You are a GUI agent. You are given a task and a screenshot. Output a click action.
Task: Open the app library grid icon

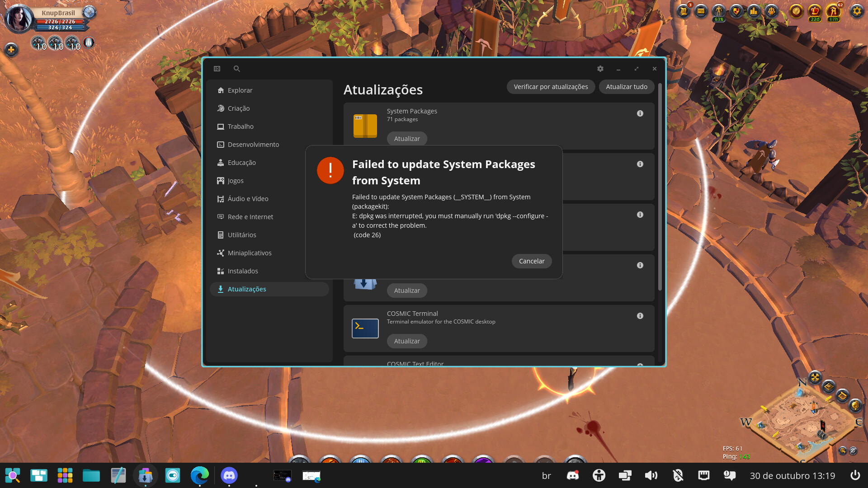(x=65, y=475)
